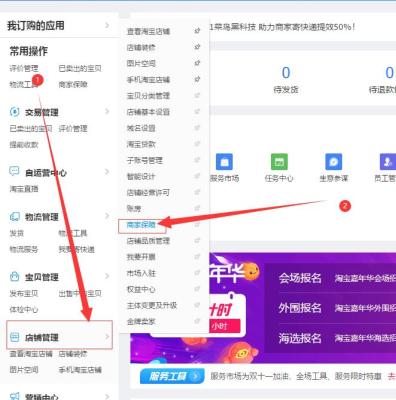Expand 我订购的应用 with its chevron

107,25
